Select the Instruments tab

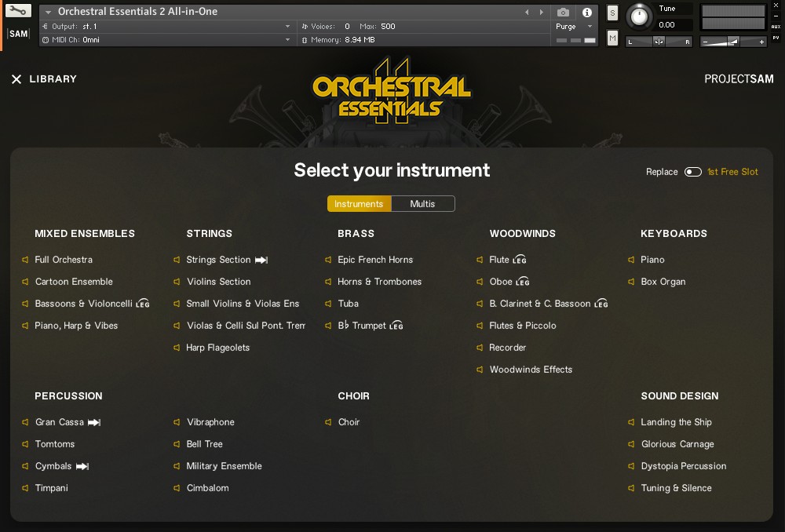(359, 203)
